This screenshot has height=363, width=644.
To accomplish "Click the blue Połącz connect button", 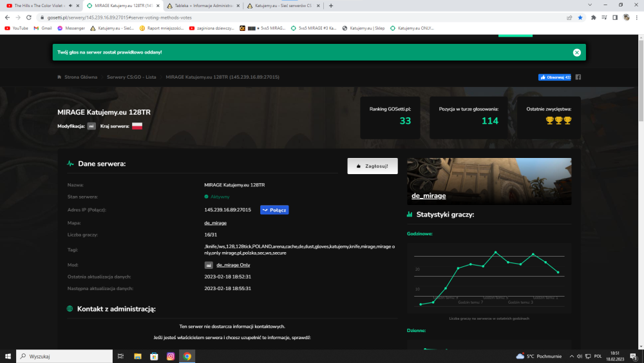I will (274, 210).
